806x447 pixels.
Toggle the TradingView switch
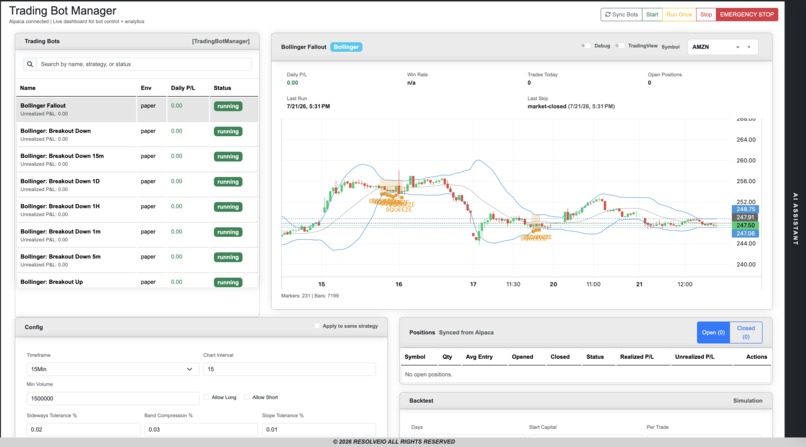[x=620, y=46]
